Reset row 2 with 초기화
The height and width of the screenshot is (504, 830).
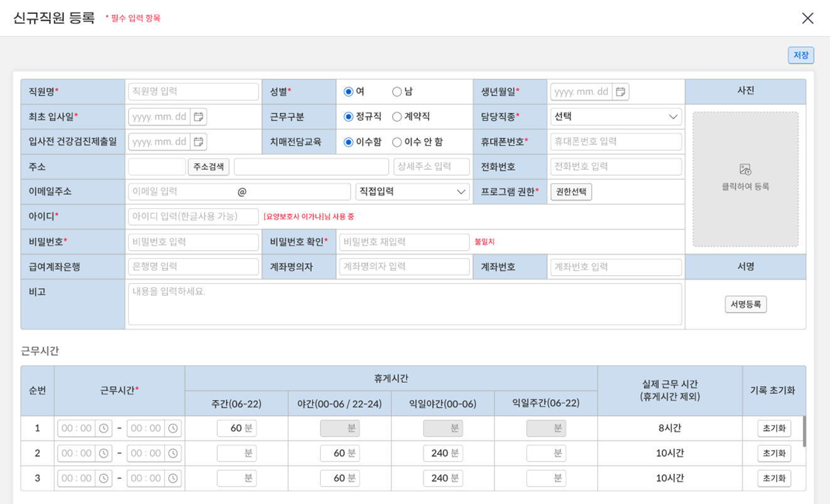(x=774, y=453)
